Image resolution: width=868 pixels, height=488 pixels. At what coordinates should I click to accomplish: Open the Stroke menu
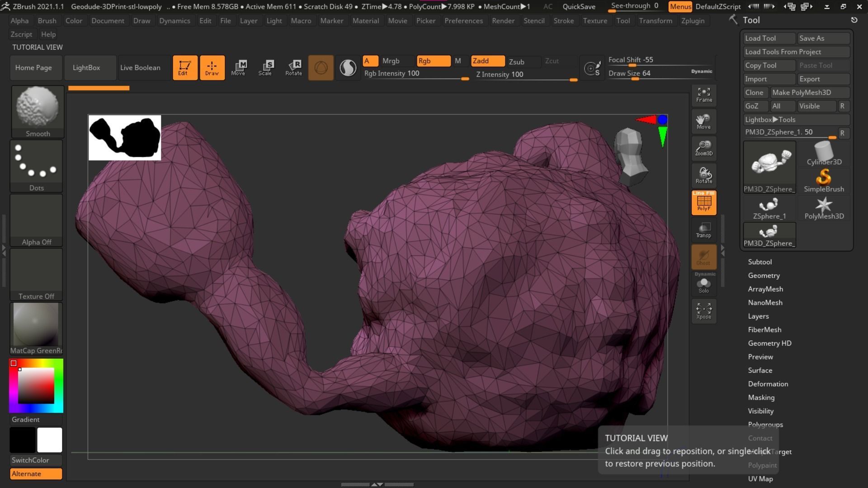point(563,21)
